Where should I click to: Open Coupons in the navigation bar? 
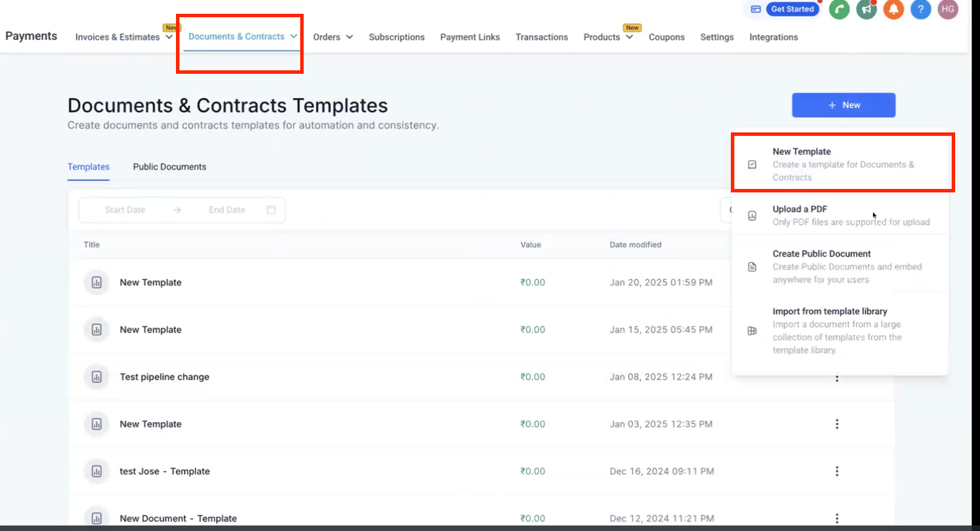pyautogui.click(x=667, y=37)
